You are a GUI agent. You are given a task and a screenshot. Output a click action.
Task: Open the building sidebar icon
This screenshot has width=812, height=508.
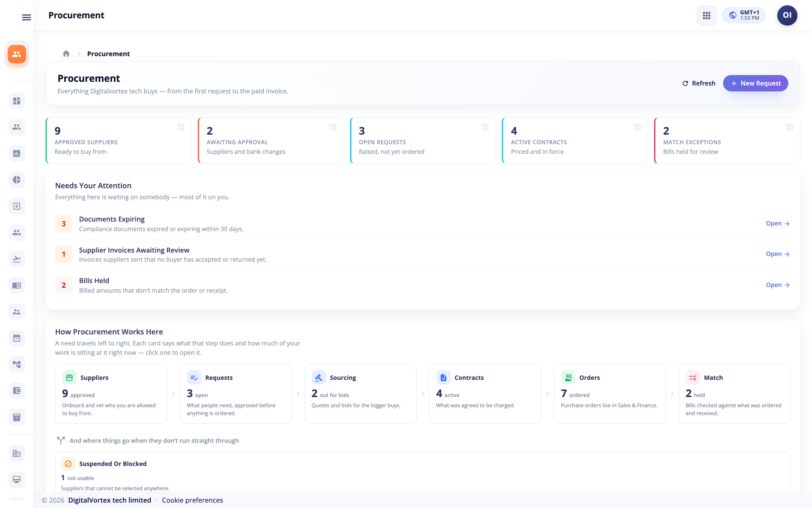17,453
